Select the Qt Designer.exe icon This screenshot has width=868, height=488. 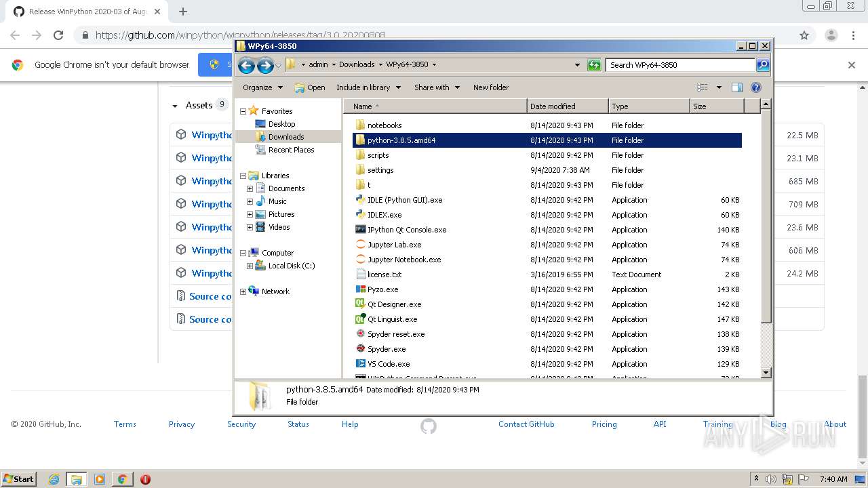(361, 304)
